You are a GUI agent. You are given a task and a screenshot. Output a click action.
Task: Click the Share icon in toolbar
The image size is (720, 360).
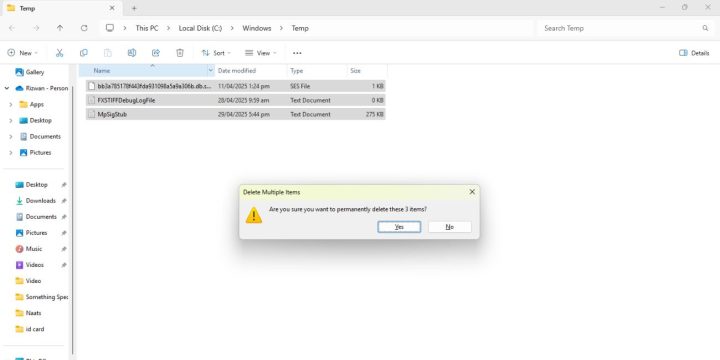[156, 53]
